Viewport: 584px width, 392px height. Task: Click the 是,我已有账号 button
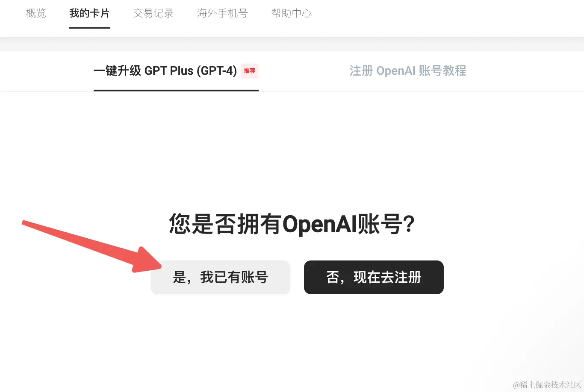pos(220,277)
